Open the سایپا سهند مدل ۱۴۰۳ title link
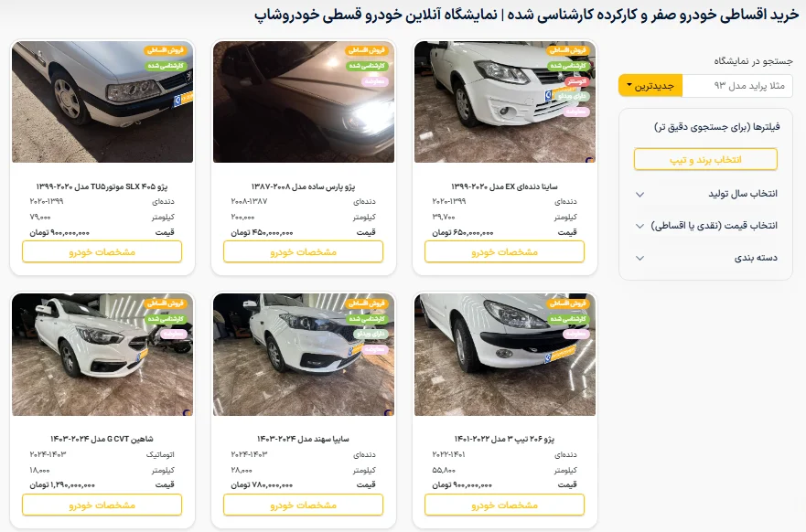This screenshot has height=532, width=806. 303,439
